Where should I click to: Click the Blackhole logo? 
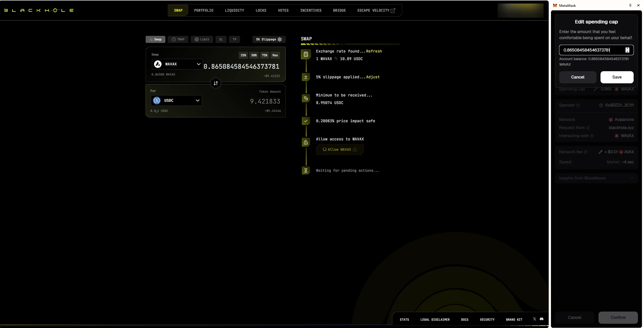click(39, 10)
